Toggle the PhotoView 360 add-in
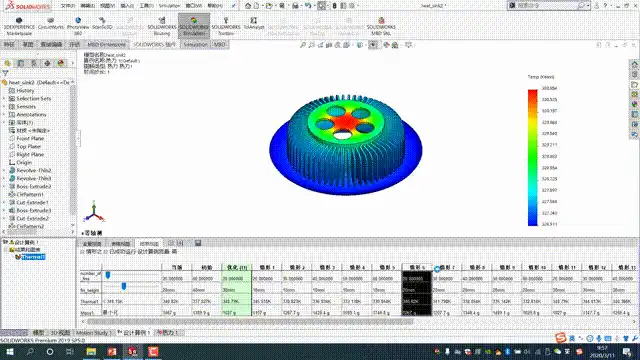The height and width of the screenshot is (360, 640). click(78, 26)
